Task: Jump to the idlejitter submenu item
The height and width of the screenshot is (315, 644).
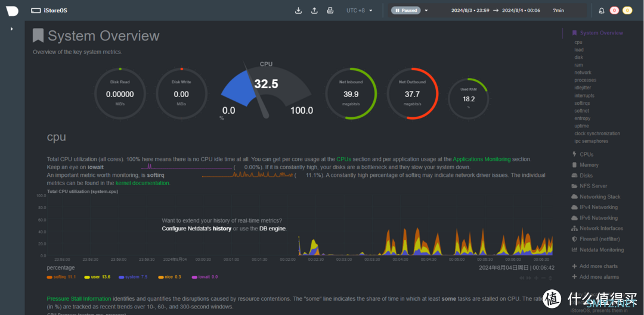Action: [583, 88]
